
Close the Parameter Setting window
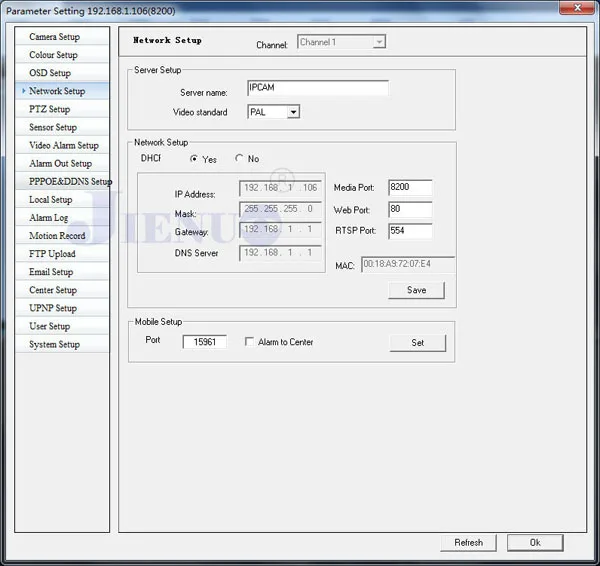[577, 8]
